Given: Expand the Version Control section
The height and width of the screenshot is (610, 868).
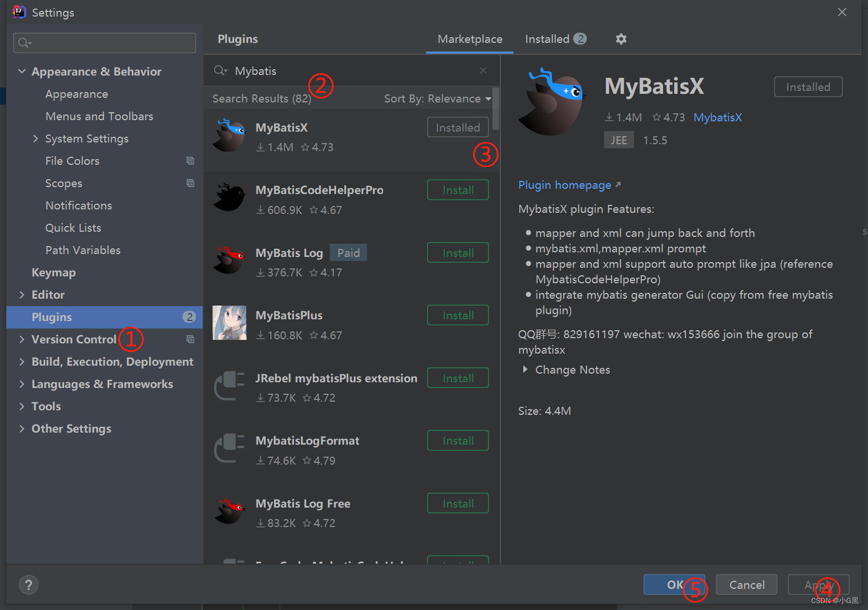Looking at the screenshot, I should pos(22,339).
